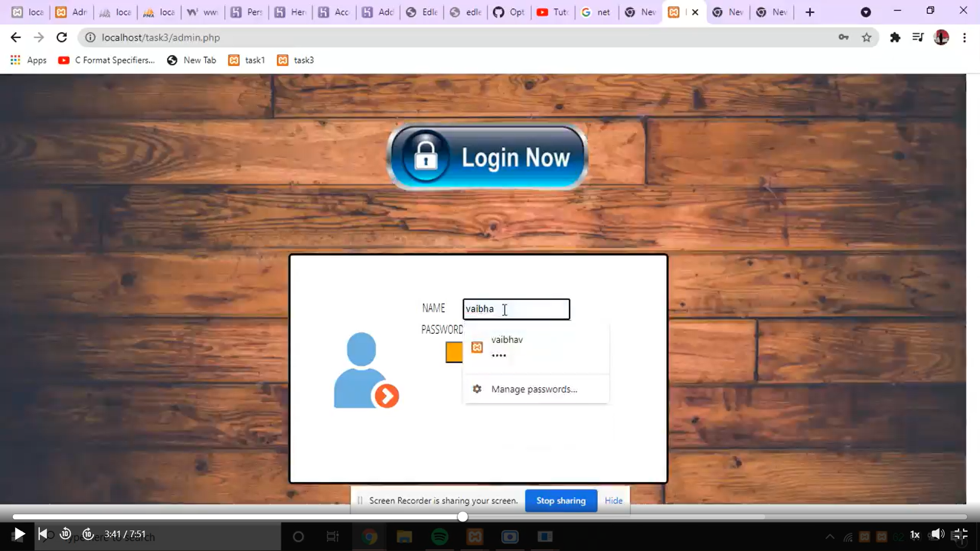Screen dimensions: 980x551
Task: Reload the localhost admin page
Action: 62,37
